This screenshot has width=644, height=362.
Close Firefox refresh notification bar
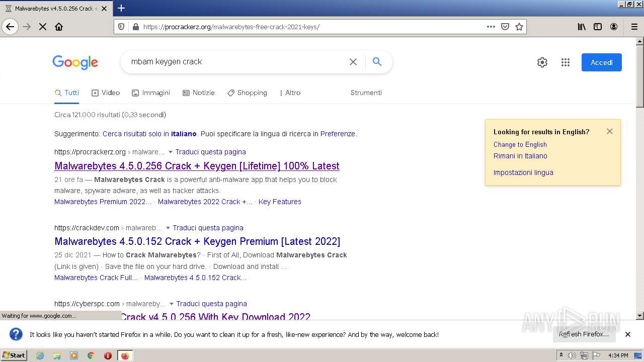click(x=628, y=334)
